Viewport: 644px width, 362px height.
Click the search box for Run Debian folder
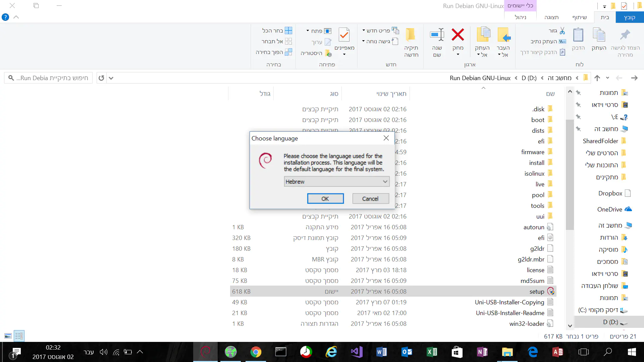pyautogui.click(x=49, y=78)
